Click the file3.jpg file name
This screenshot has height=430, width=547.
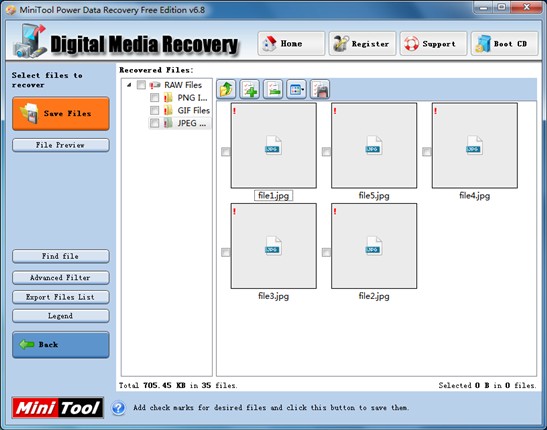[x=274, y=296]
